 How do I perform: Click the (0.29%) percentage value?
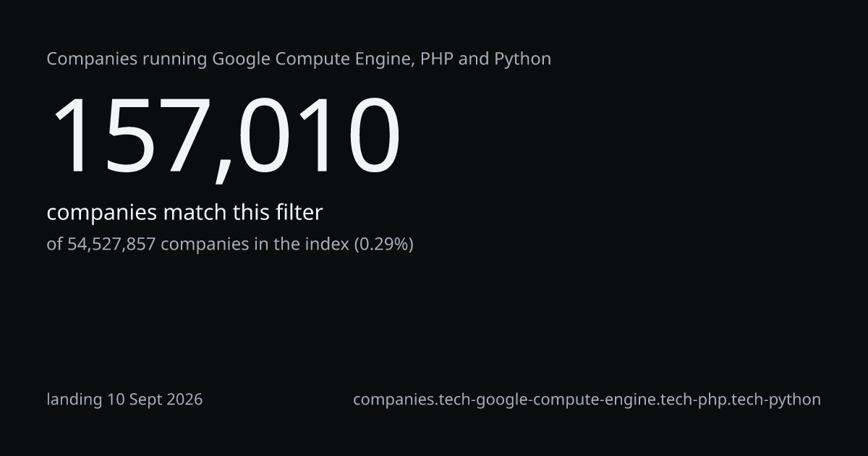[x=383, y=245]
